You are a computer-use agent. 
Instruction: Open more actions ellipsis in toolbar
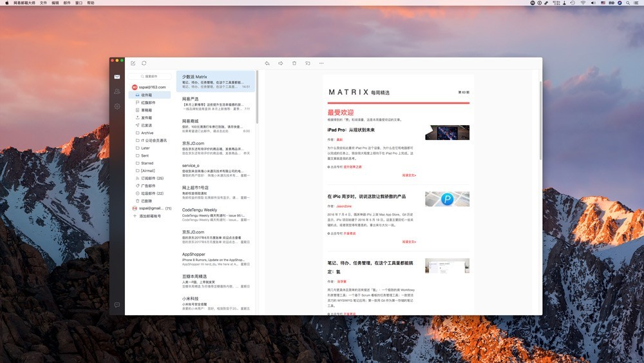click(x=321, y=63)
